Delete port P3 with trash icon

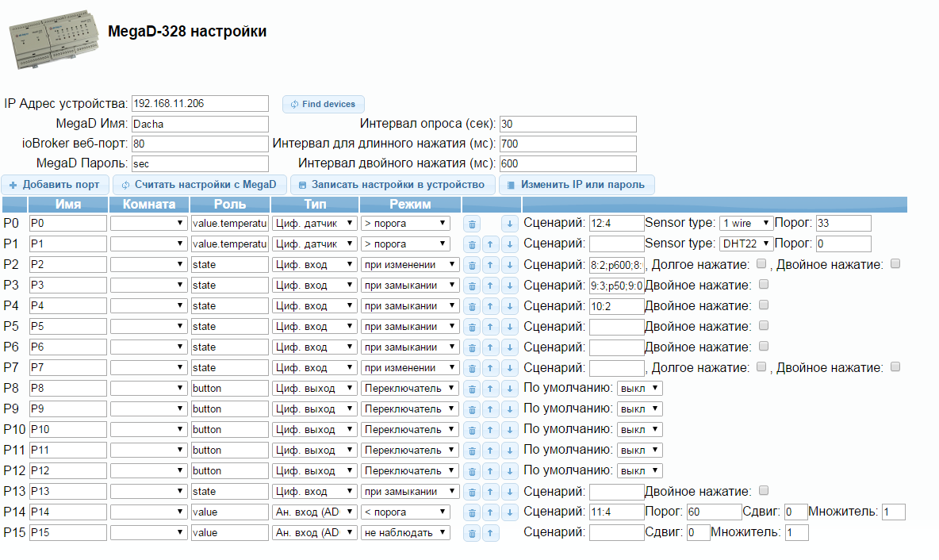(472, 286)
